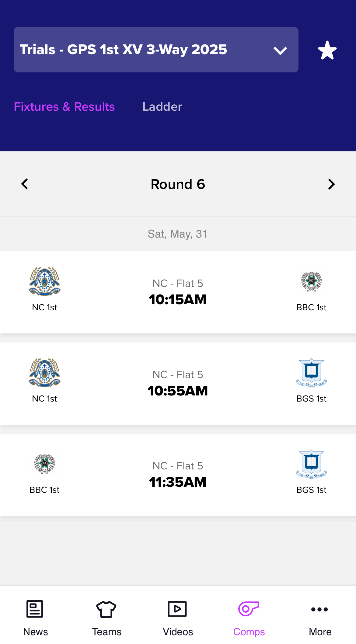Open the Teams jersey icon

[x=106, y=609]
